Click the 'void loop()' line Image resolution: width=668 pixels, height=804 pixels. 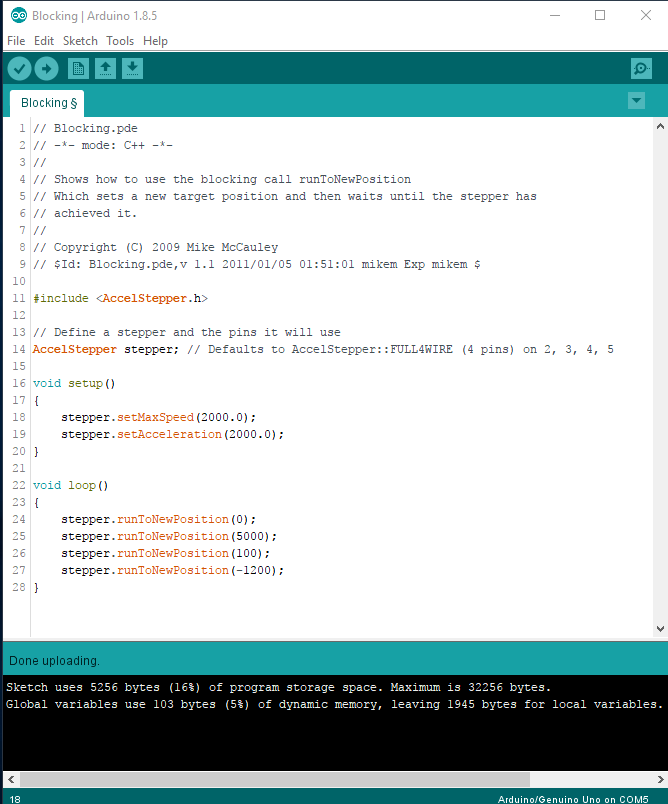[x=71, y=486]
